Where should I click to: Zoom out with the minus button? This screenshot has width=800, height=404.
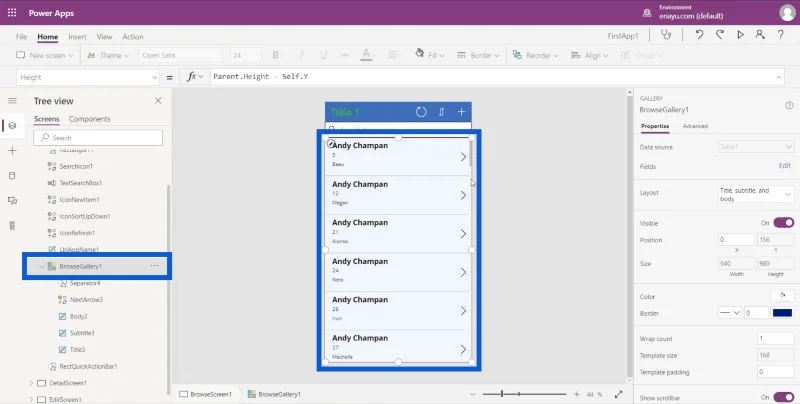tap(472, 394)
